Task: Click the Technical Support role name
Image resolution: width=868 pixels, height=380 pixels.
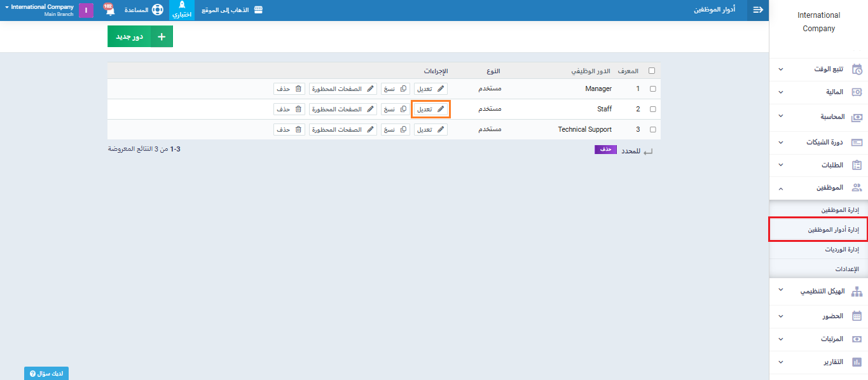Action: [x=585, y=129]
